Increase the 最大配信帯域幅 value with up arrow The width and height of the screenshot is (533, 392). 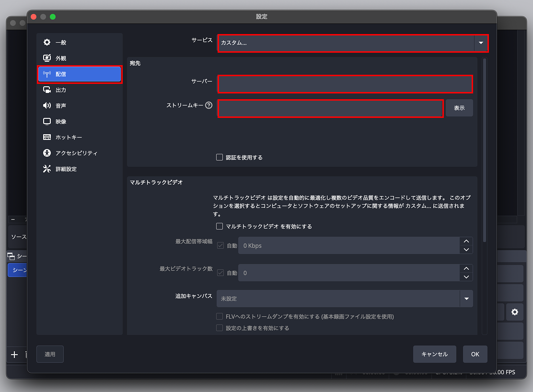coord(466,242)
